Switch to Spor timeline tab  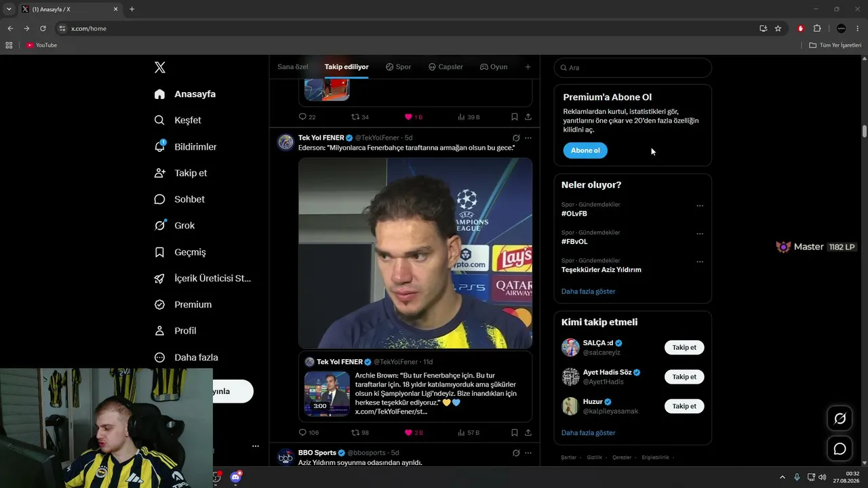399,67
